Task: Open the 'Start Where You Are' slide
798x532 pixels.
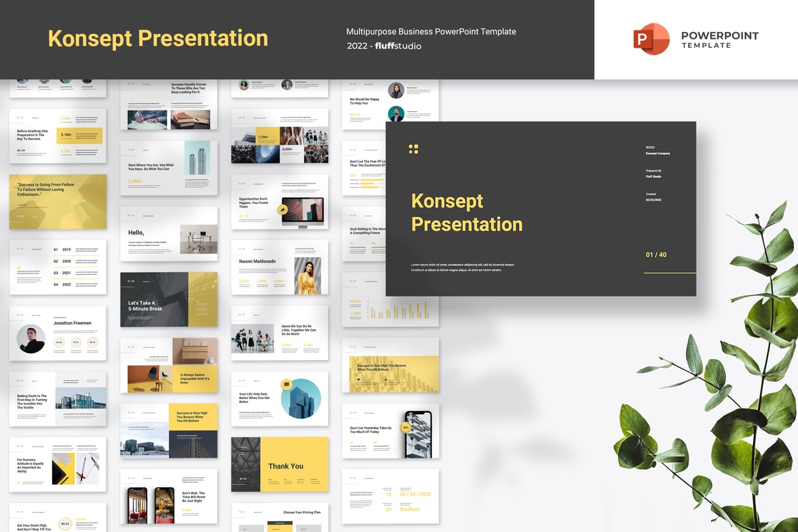Action: pyautogui.click(x=168, y=168)
